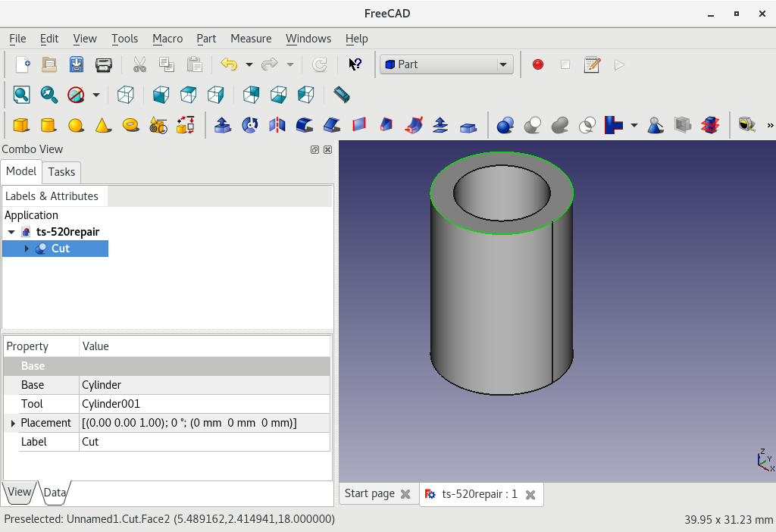This screenshot has width=776, height=532.
Task: Start macro recording with red circle
Action: tap(538, 65)
